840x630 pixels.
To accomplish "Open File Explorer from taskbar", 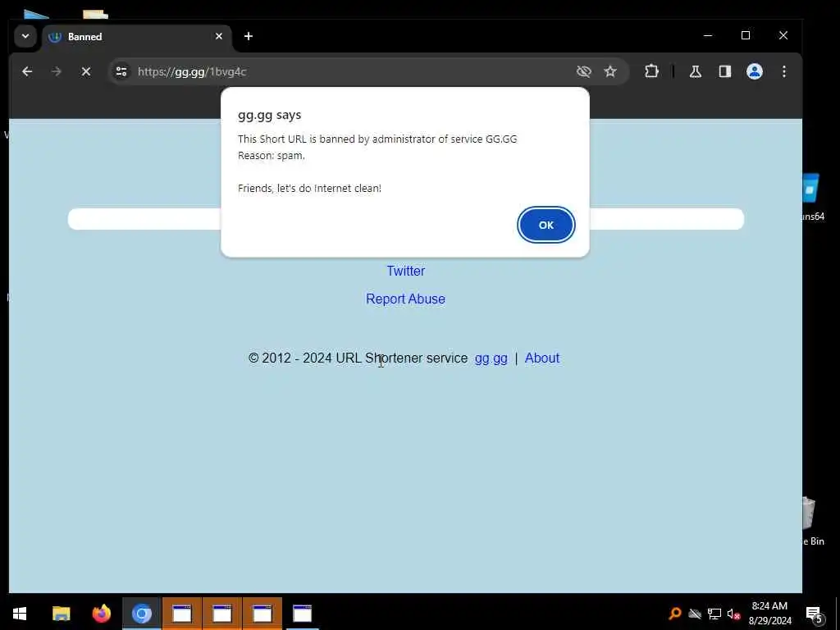I will pos(61,614).
